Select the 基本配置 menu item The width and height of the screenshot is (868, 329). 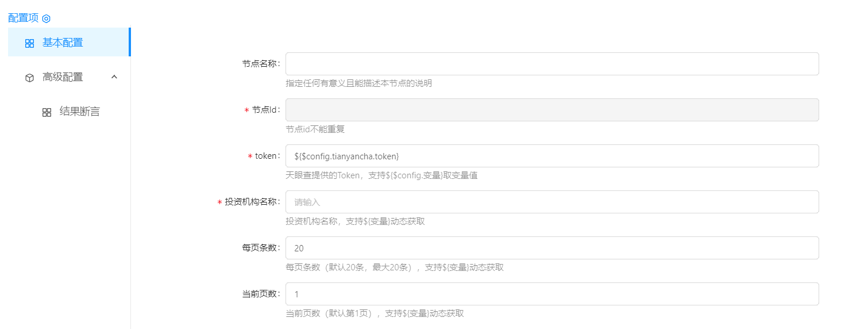pyautogui.click(x=63, y=43)
